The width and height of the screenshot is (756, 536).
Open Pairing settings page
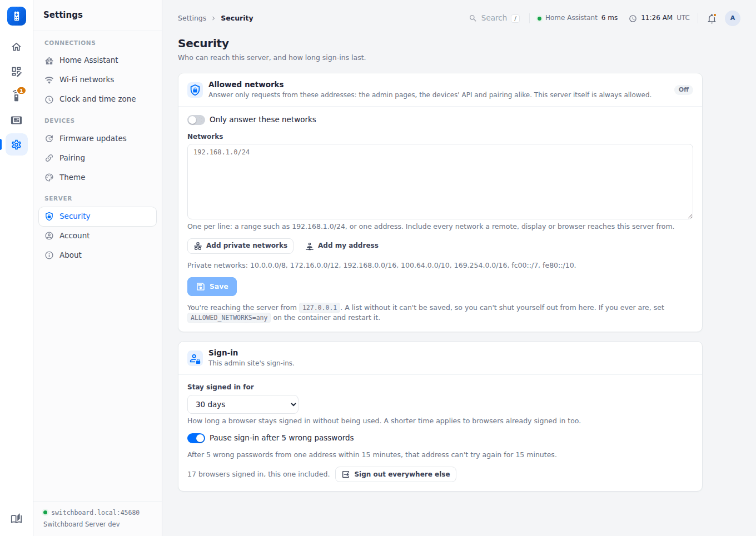point(97,158)
